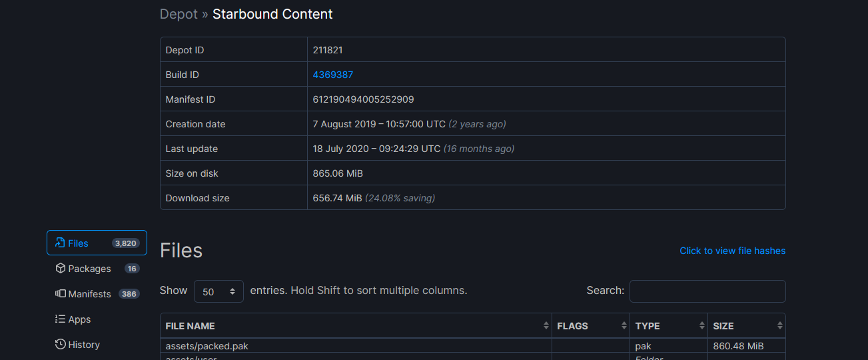Click the 386 manifests count badge

[x=129, y=294]
